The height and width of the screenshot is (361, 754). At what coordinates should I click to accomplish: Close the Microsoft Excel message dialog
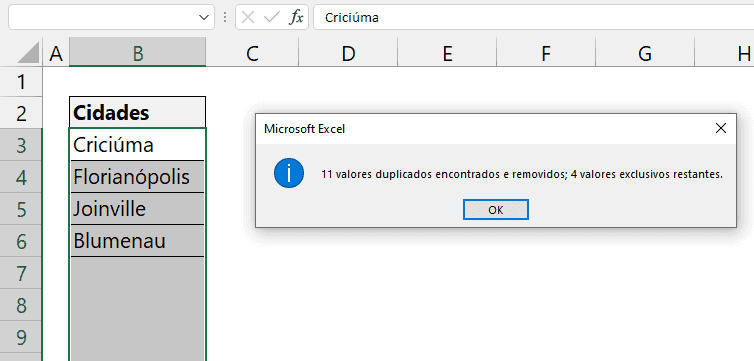coord(720,128)
